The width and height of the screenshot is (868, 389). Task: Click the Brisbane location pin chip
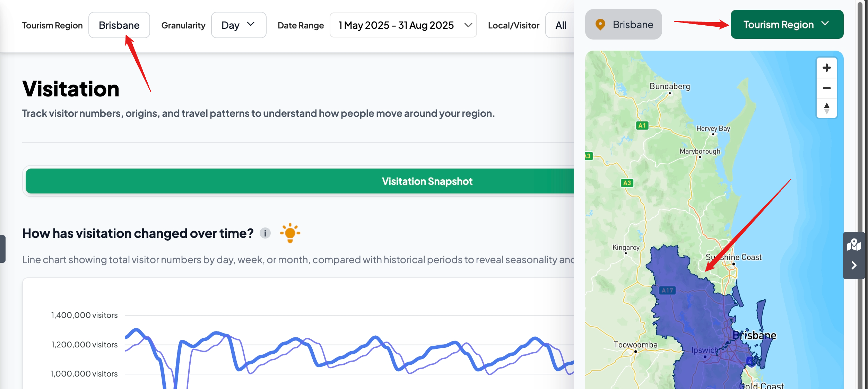point(623,25)
